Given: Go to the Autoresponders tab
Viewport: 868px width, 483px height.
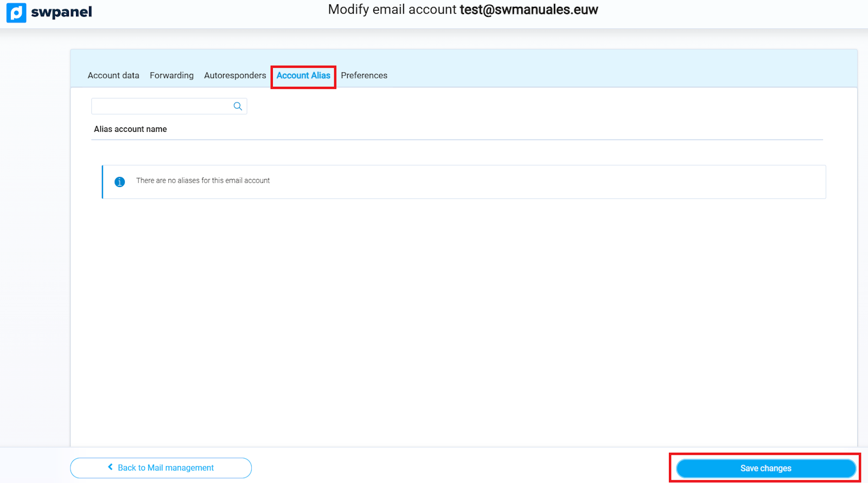Looking at the screenshot, I should pos(235,75).
